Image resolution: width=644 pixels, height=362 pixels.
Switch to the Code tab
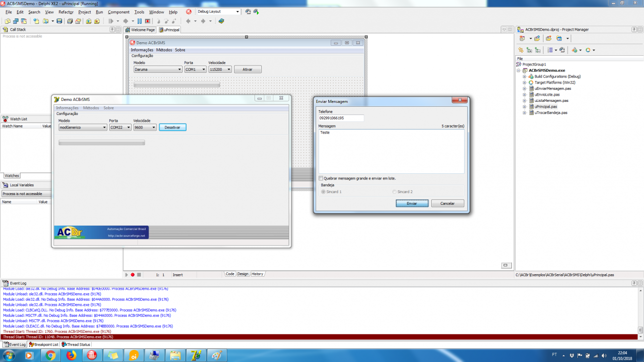pyautogui.click(x=230, y=274)
